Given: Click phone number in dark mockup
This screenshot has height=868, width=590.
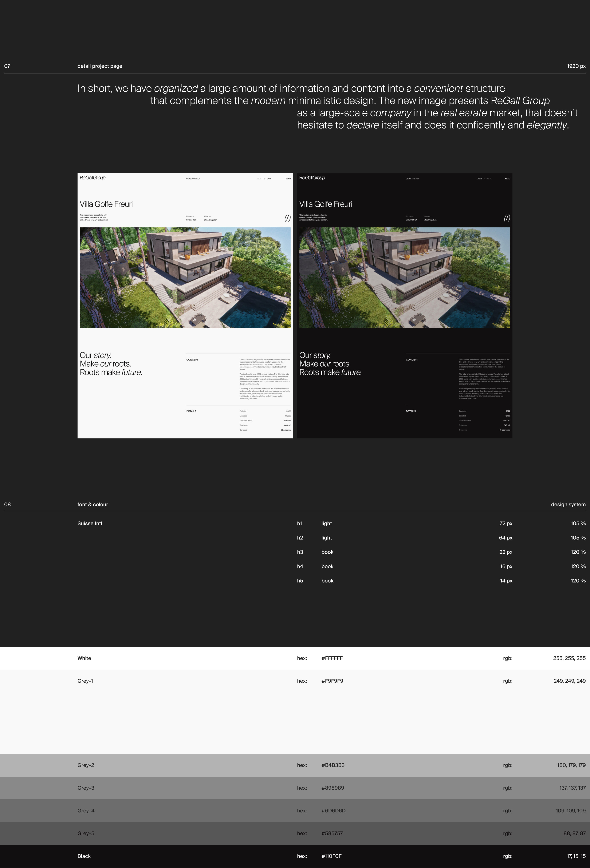Looking at the screenshot, I should point(411,220).
